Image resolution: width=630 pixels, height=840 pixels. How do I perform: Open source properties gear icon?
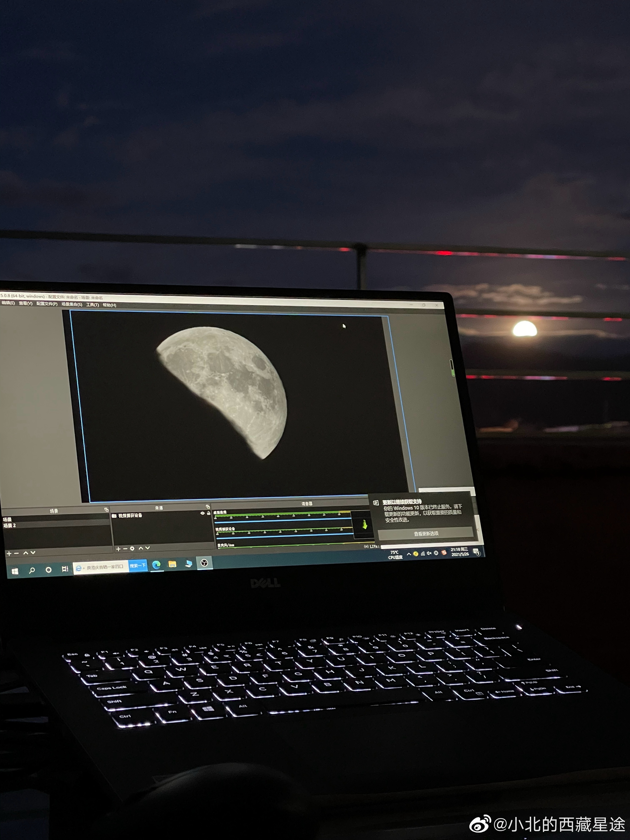[x=132, y=548]
